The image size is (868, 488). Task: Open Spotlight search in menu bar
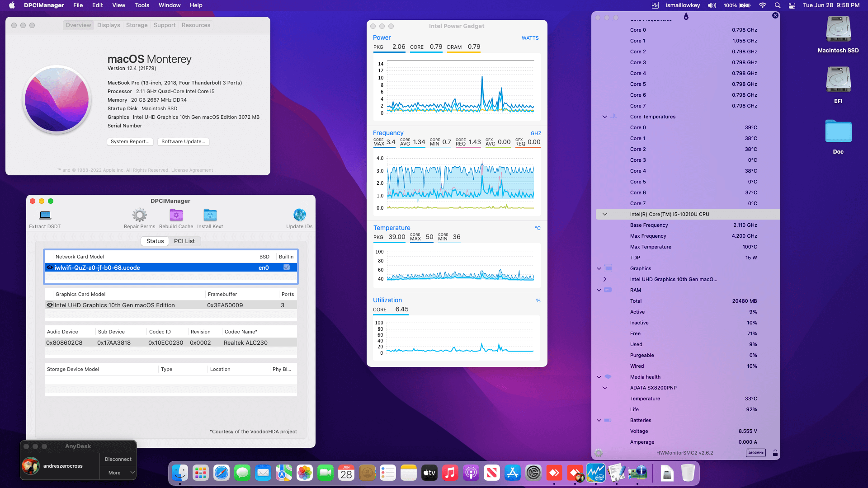[778, 5]
